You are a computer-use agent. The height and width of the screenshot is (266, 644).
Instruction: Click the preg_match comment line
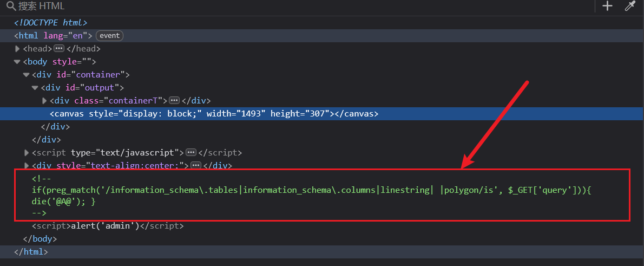[x=311, y=191]
